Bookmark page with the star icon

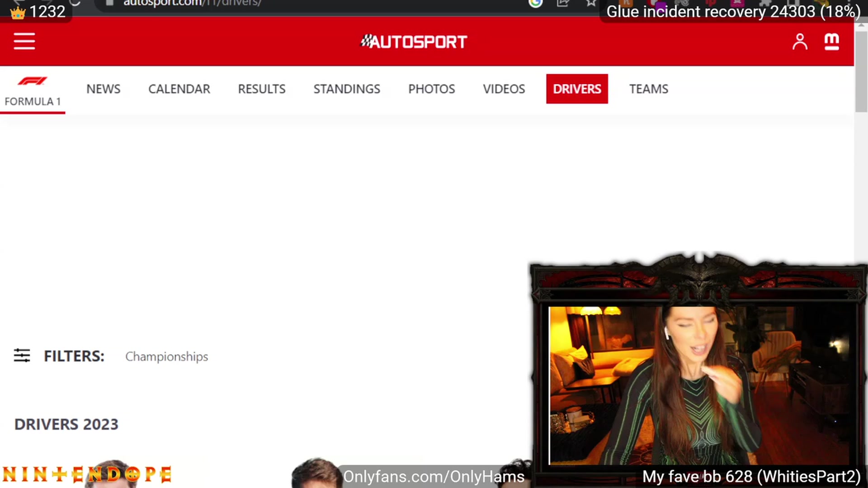(591, 4)
